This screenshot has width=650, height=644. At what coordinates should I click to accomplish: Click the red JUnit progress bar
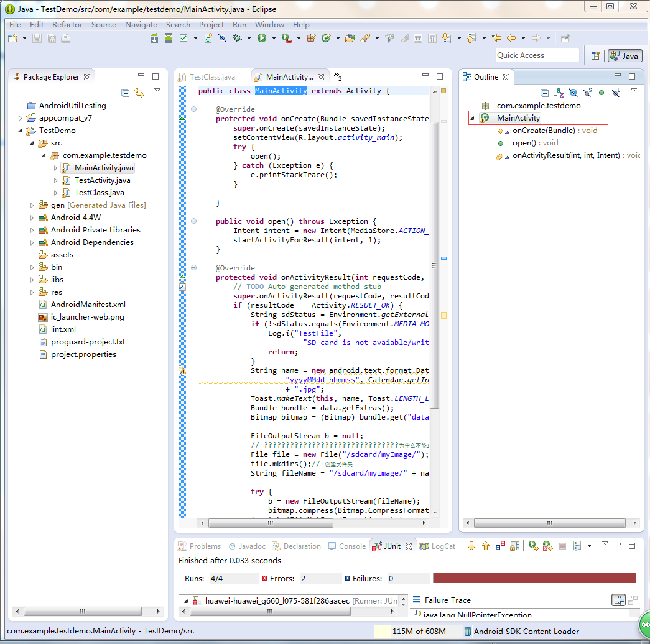(534, 578)
